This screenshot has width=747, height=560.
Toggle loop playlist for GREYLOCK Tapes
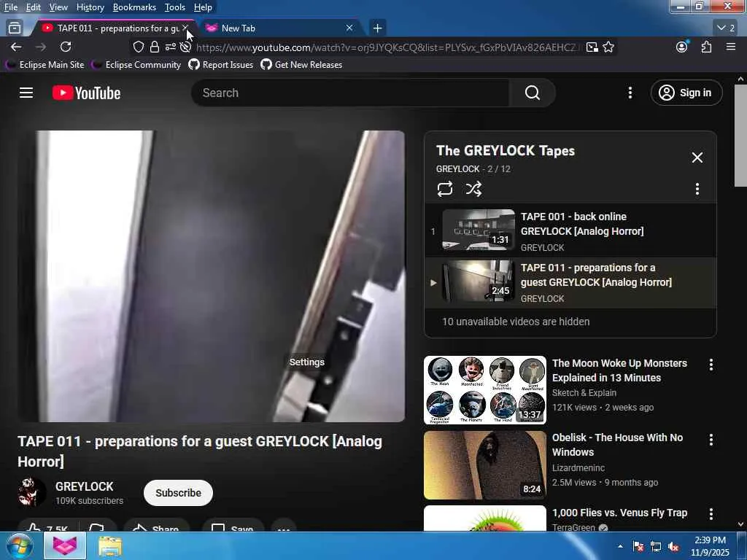(x=444, y=189)
